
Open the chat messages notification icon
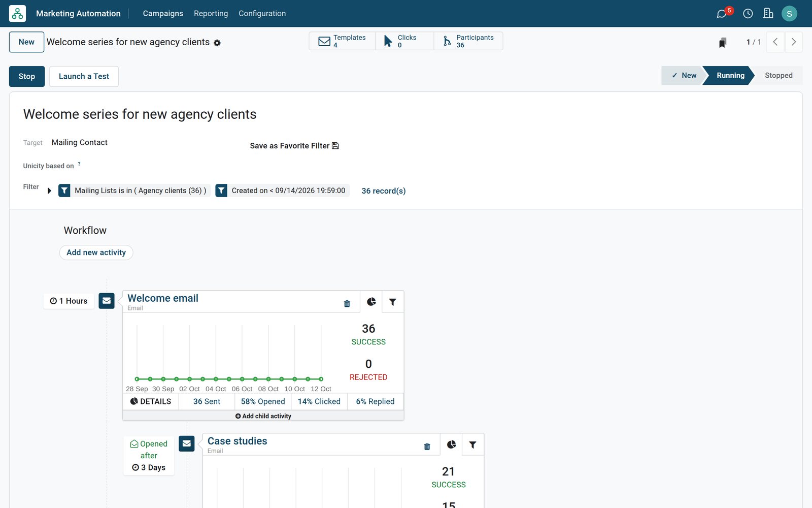(x=721, y=14)
